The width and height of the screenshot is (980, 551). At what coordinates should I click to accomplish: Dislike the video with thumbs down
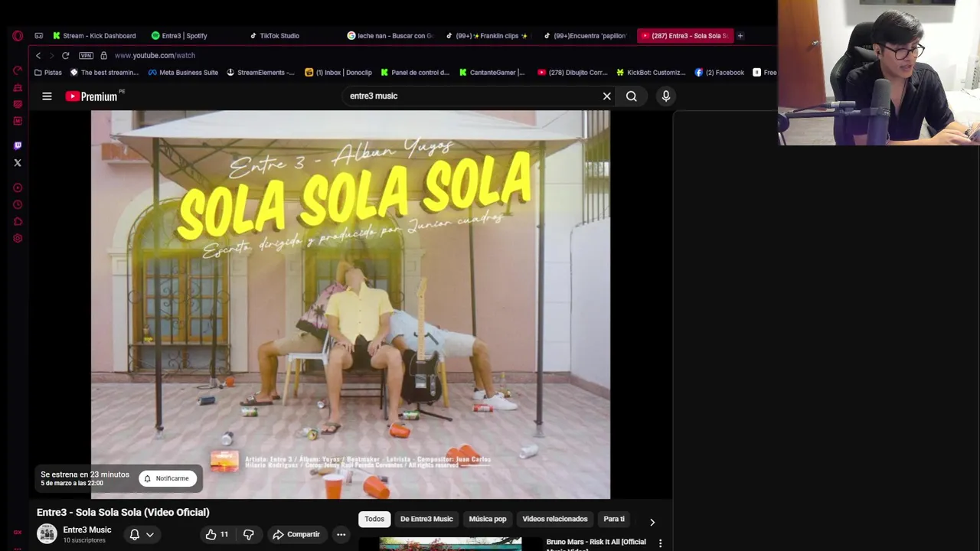248,534
